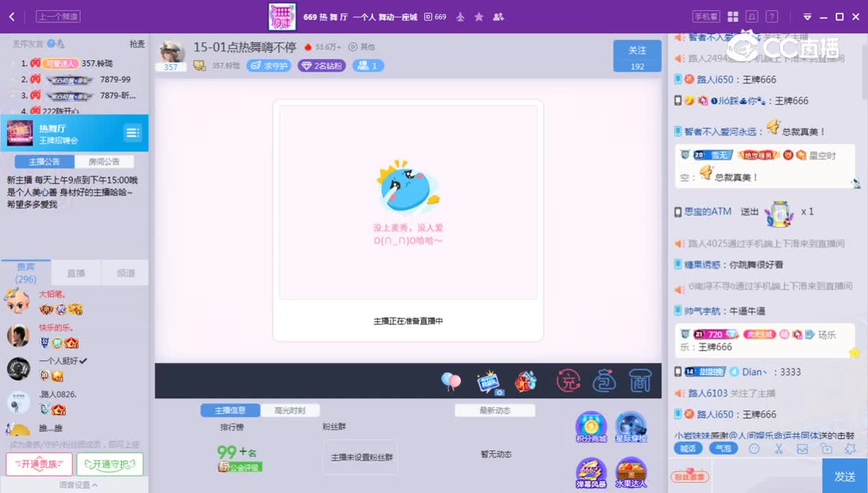Click the chat settings pin icon
Viewport: 868px width, 493px height.
(x=850, y=449)
